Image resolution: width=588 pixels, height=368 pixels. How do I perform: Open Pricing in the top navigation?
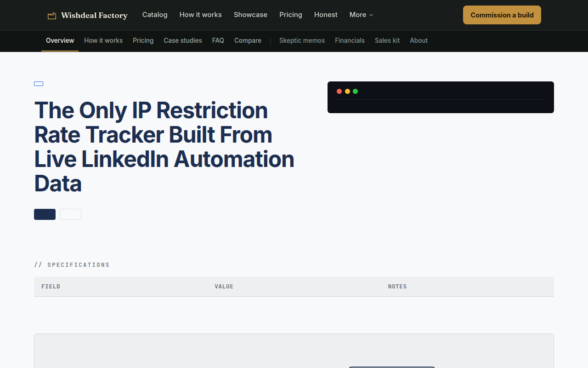pyautogui.click(x=291, y=15)
